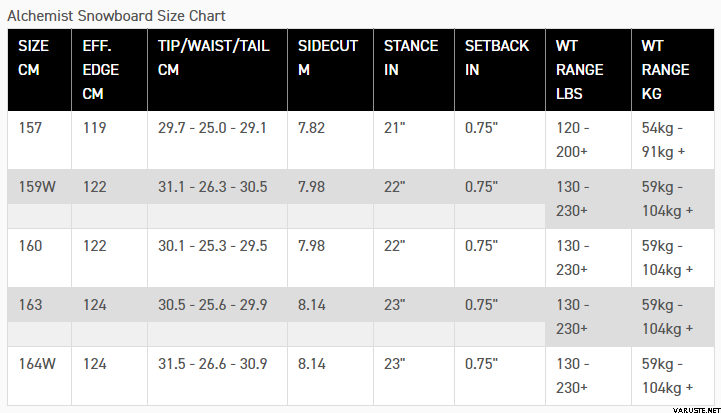The image size is (721, 413).
Task: Click the Alchemist Snowboard Size Chart title
Action: point(116,16)
